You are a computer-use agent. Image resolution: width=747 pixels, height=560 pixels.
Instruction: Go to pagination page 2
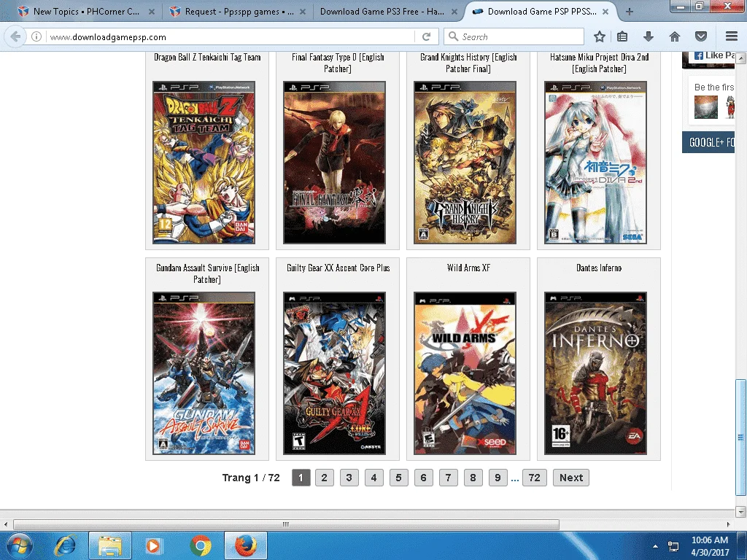coord(325,478)
